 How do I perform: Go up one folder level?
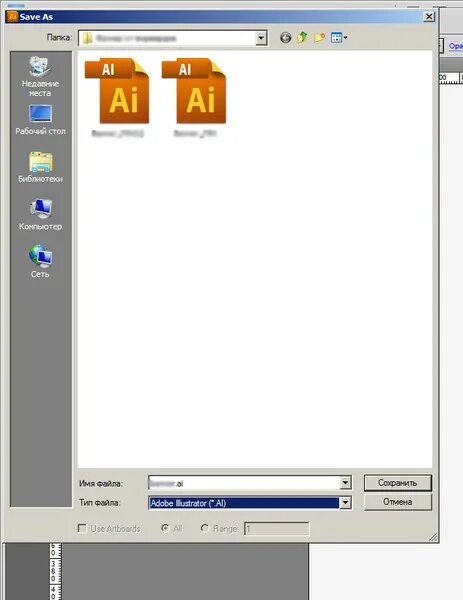pyautogui.click(x=302, y=38)
